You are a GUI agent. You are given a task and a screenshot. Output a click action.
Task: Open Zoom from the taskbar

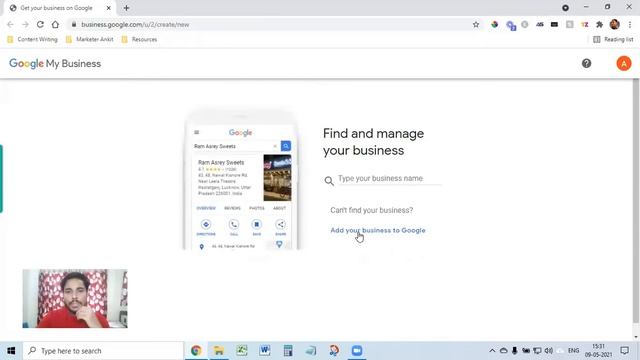(357, 351)
